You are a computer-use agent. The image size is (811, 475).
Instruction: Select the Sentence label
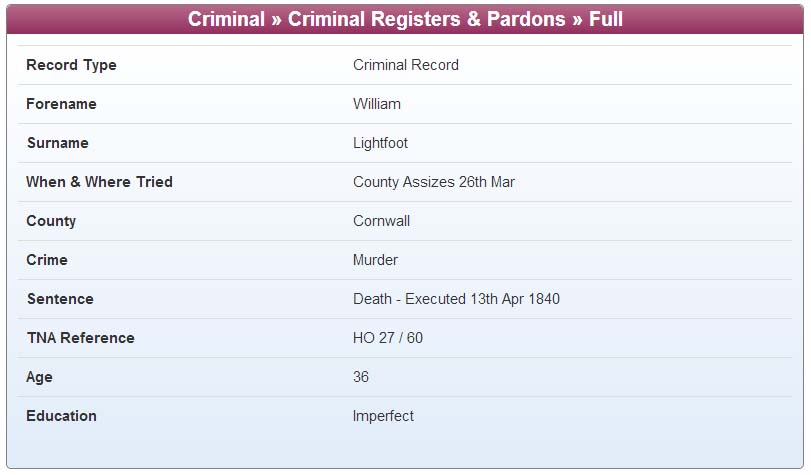coord(60,299)
